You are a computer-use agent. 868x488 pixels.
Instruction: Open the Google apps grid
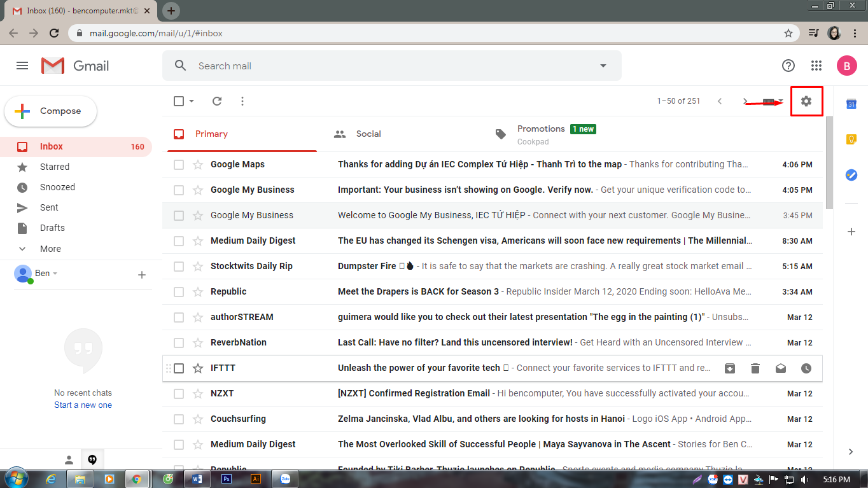(x=816, y=66)
